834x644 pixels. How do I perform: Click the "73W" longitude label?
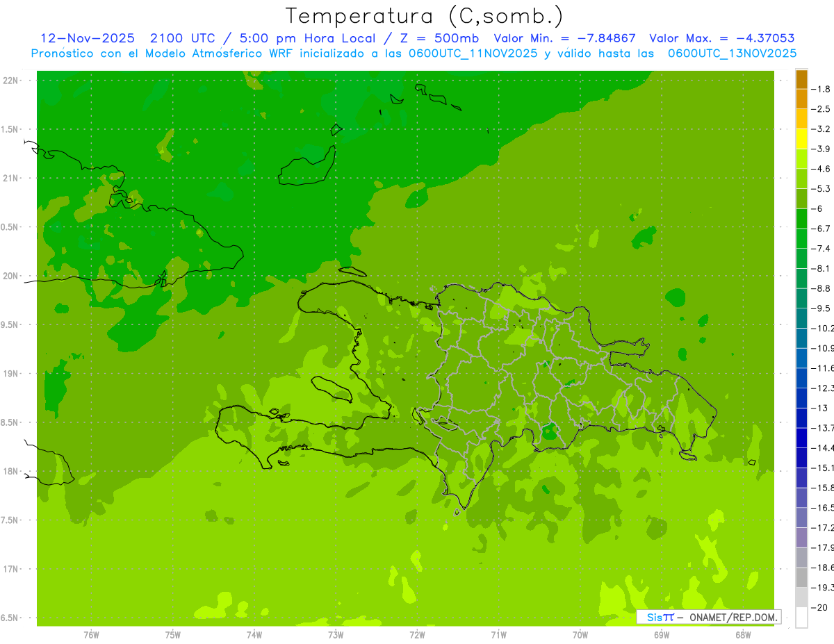pos(336,635)
